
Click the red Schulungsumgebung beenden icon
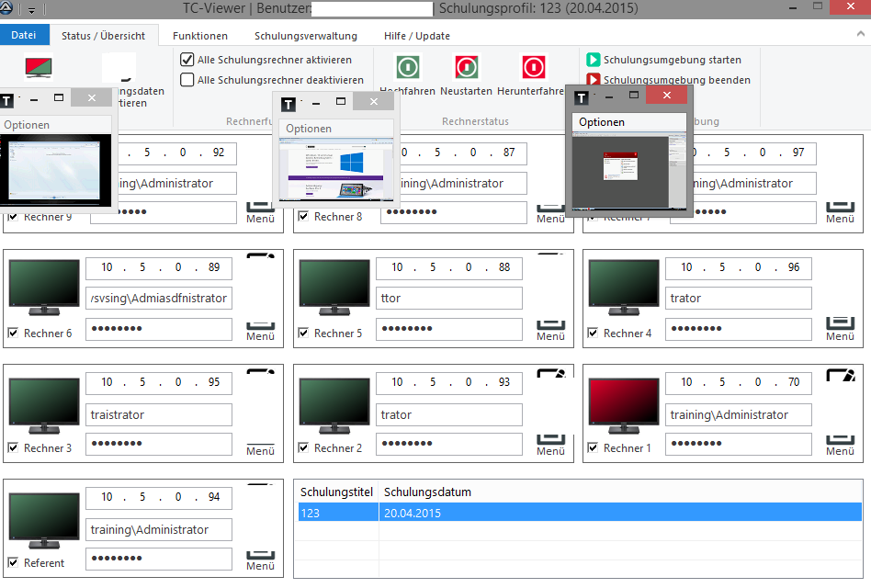pos(594,80)
